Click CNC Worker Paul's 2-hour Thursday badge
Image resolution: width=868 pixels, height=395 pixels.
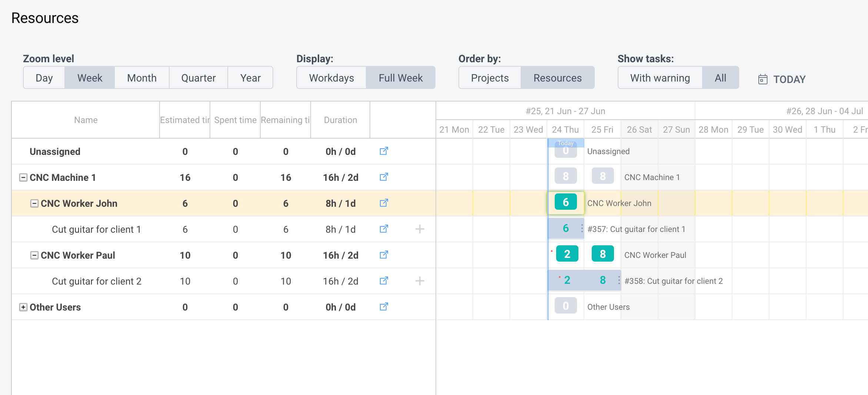[x=567, y=254]
